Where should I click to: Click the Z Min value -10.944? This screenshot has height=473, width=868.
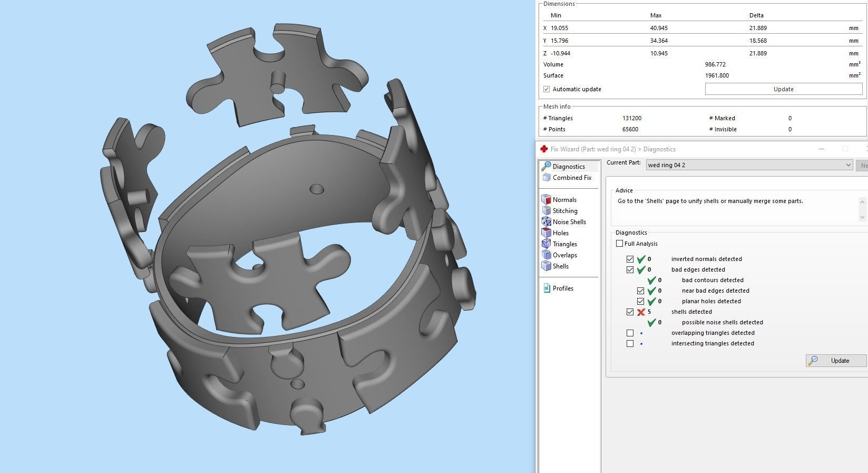pos(560,53)
